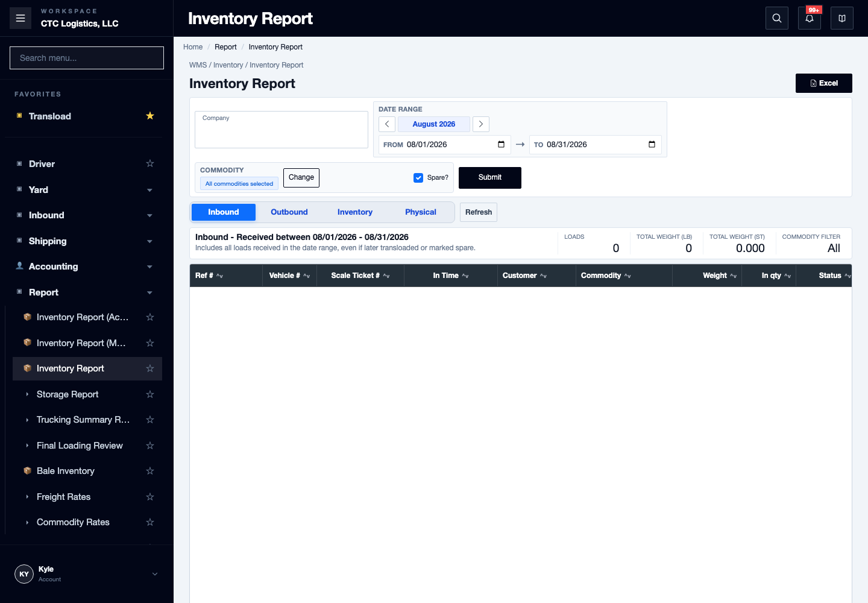Refresh the report results
Viewport: 868px width, 603px height.
click(x=479, y=212)
